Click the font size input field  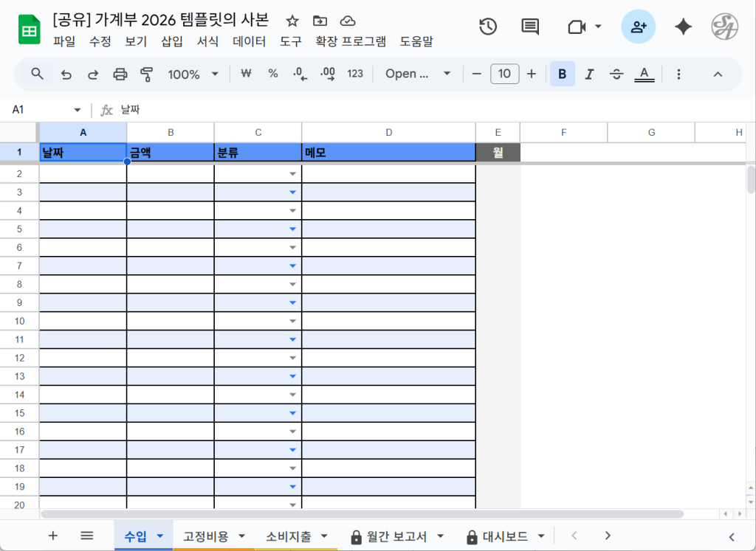(x=504, y=74)
